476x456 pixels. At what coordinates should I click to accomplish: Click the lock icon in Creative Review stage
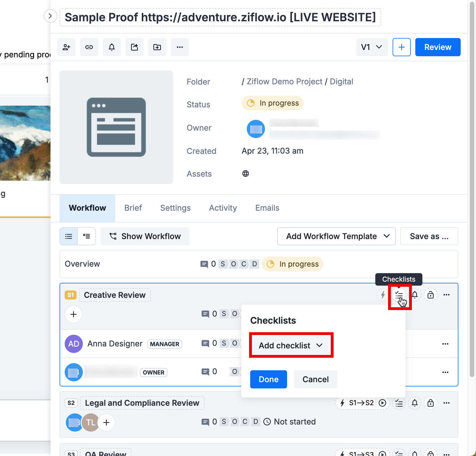click(x=430, y=295)
